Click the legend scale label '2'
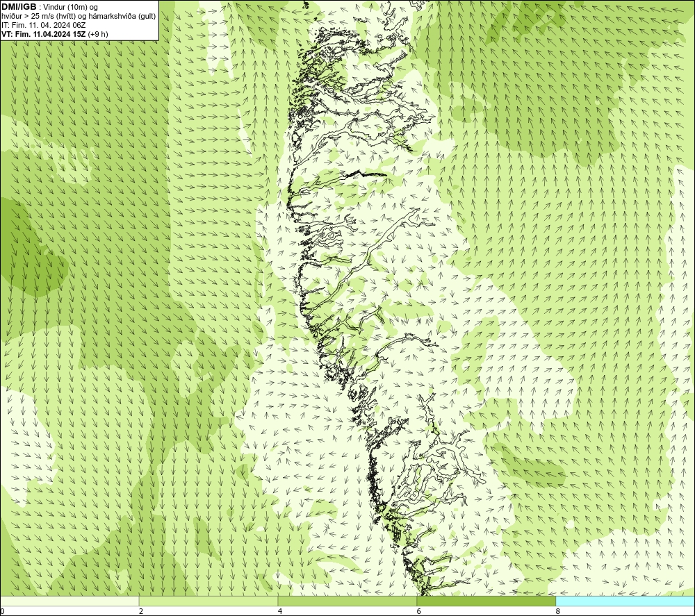The image size is (695, 616). click(141, 611)
